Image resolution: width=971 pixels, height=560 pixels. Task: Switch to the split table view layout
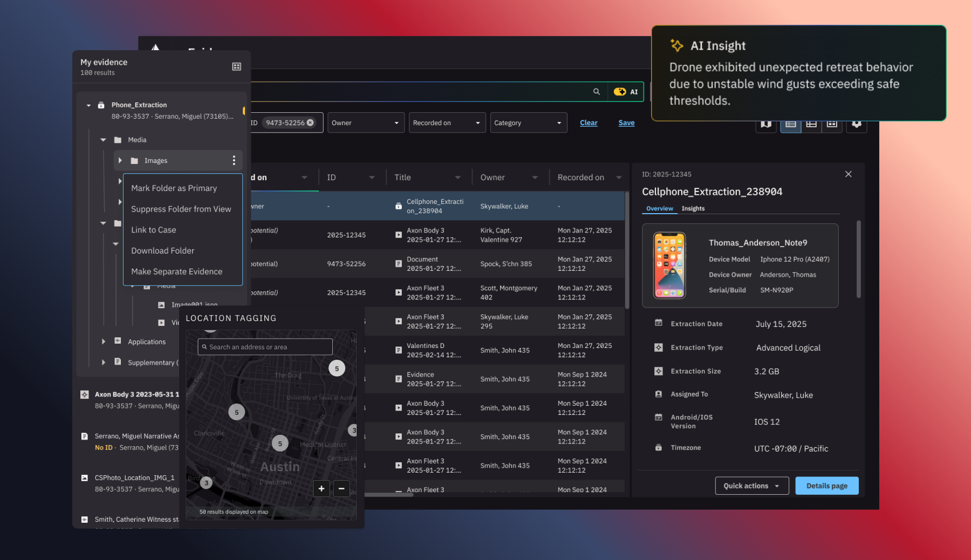811,124
